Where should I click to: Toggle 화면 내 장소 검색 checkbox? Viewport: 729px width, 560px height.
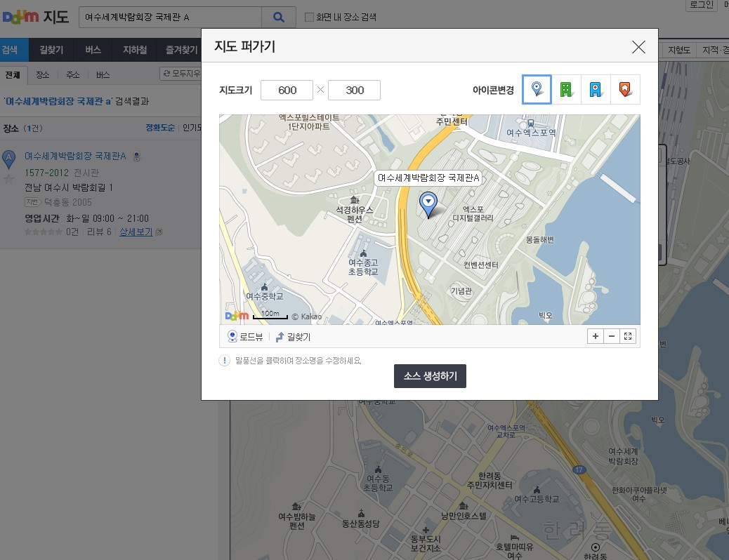pos(310,17)
